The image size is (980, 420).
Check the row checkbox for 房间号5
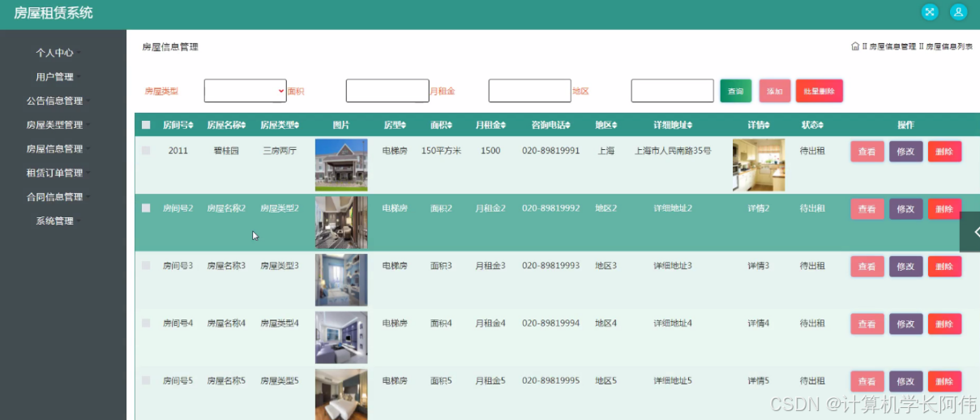pyautogui.click(x=146, y=380)
